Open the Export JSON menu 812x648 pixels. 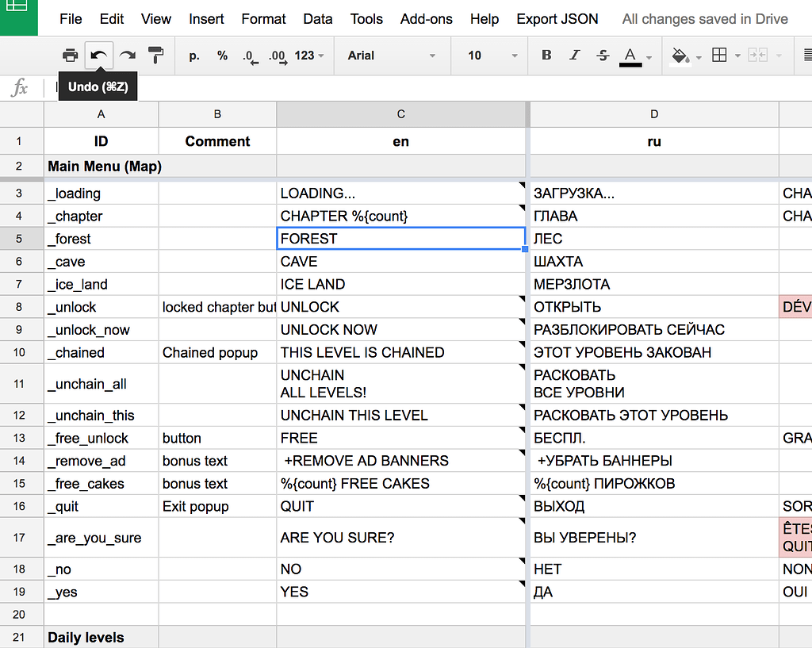coord(557,19)
